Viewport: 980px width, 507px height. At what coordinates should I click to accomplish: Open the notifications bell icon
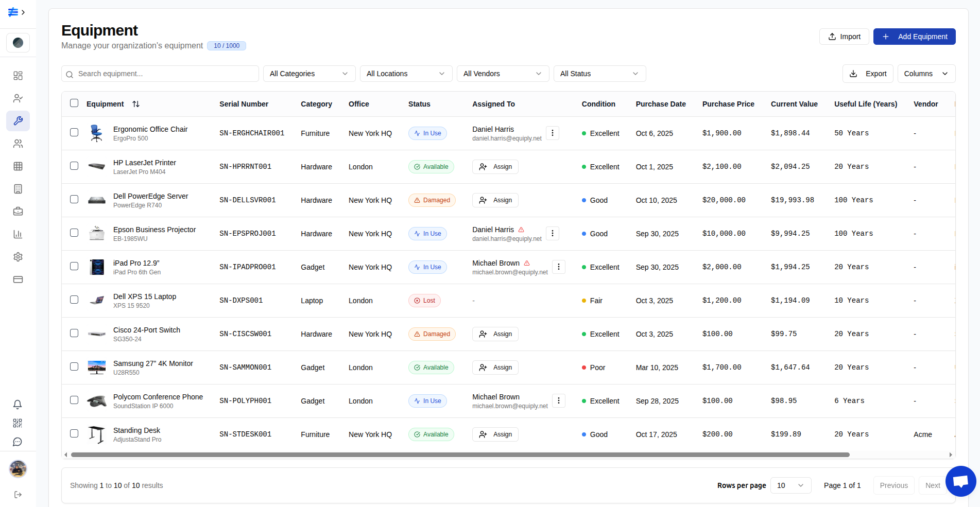pos(18,405)
